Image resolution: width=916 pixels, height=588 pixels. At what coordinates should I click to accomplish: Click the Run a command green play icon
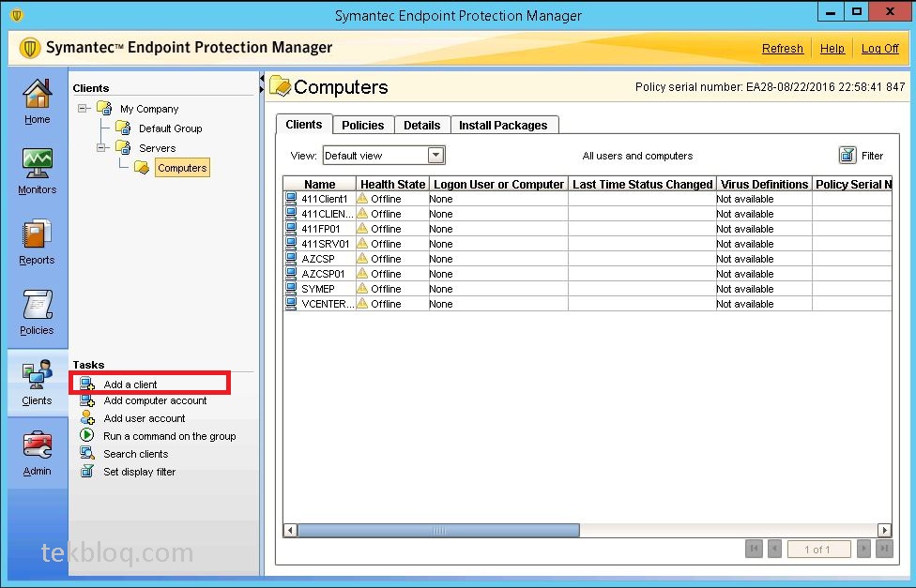87,435
